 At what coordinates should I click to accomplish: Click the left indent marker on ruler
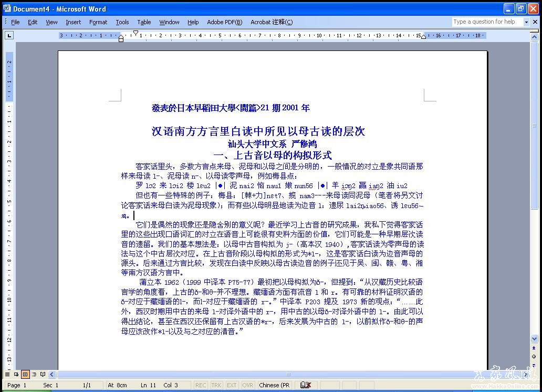coord(121,39)
